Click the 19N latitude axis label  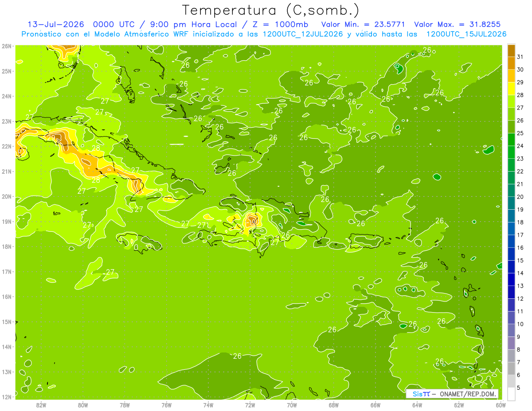pyautogui.click(x=7, y=222)
